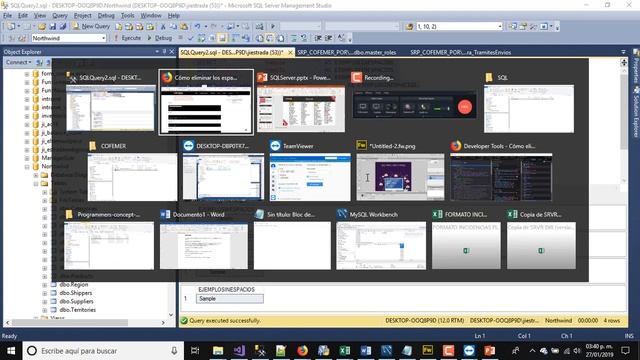
Task: Open Excel from the taskbar
Action: (344, 351)
